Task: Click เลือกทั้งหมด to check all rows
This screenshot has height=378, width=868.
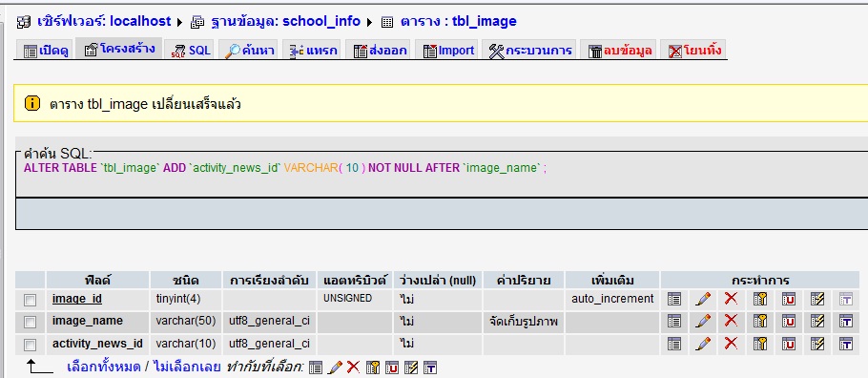Action: pos(104,367)
